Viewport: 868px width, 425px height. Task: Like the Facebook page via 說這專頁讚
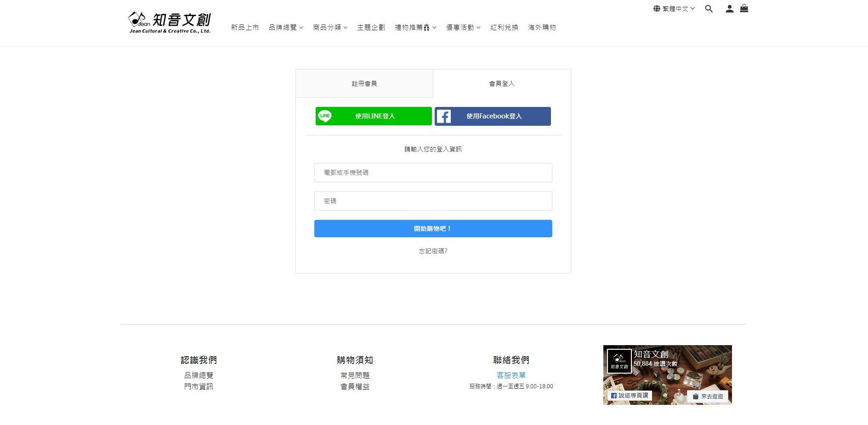point(629,395)
